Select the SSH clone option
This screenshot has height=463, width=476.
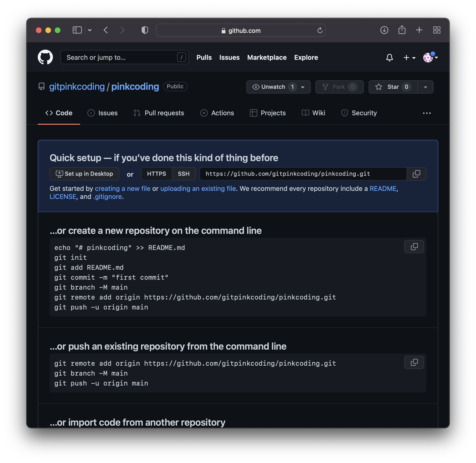click(183, 174)
